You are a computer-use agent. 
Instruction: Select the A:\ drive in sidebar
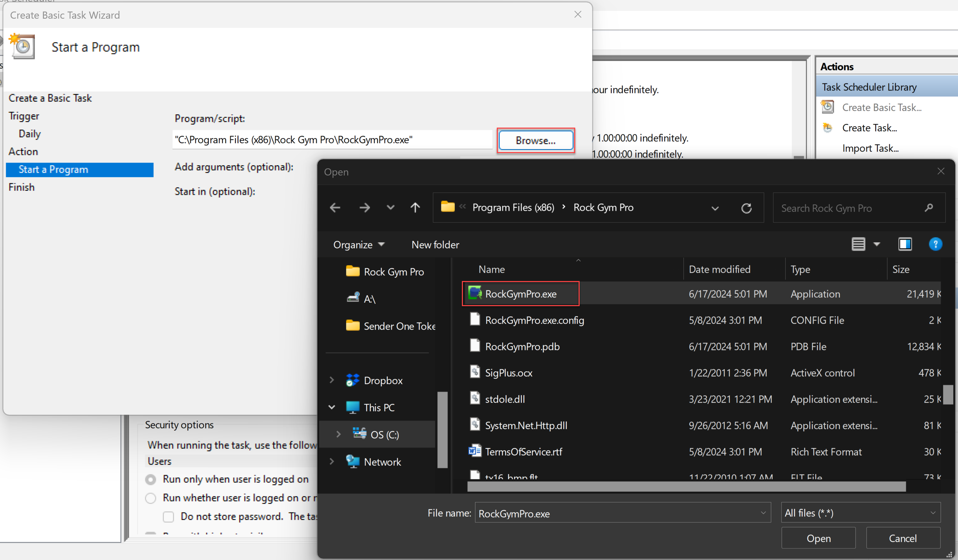361,298
